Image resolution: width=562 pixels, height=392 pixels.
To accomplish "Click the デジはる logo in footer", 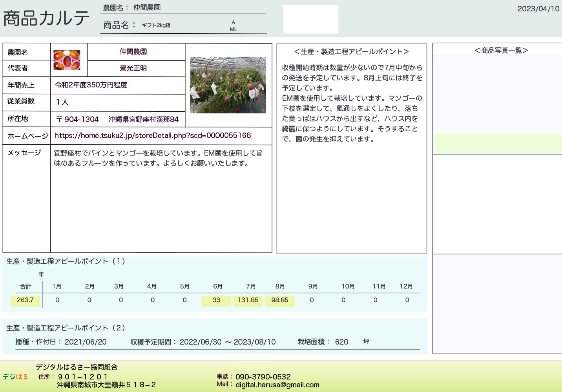I will (15, 377).
